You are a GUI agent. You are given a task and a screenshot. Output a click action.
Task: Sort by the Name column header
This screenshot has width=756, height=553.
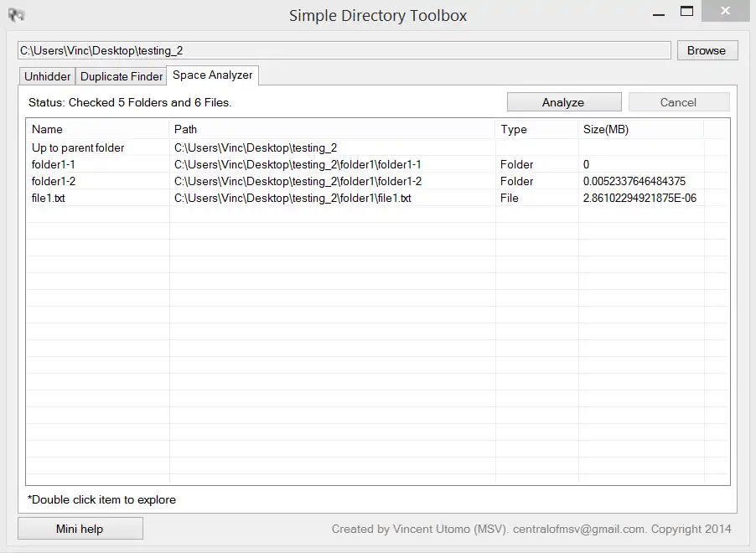click(x=97, y=129)
